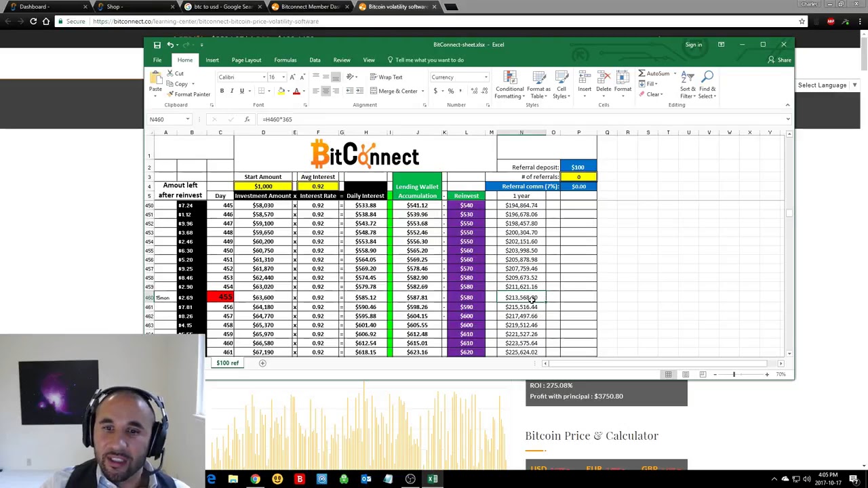Image resolution: width=868 pixels, height=488 pixels.
Task: Open the Name Box dropdown arrow
Action: 187,119
